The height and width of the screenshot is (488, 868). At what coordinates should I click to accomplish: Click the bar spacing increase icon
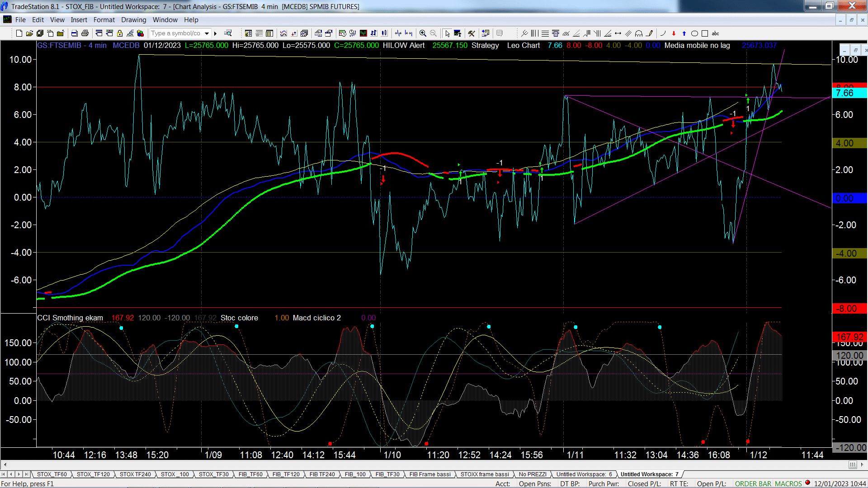tap(409, 33)
